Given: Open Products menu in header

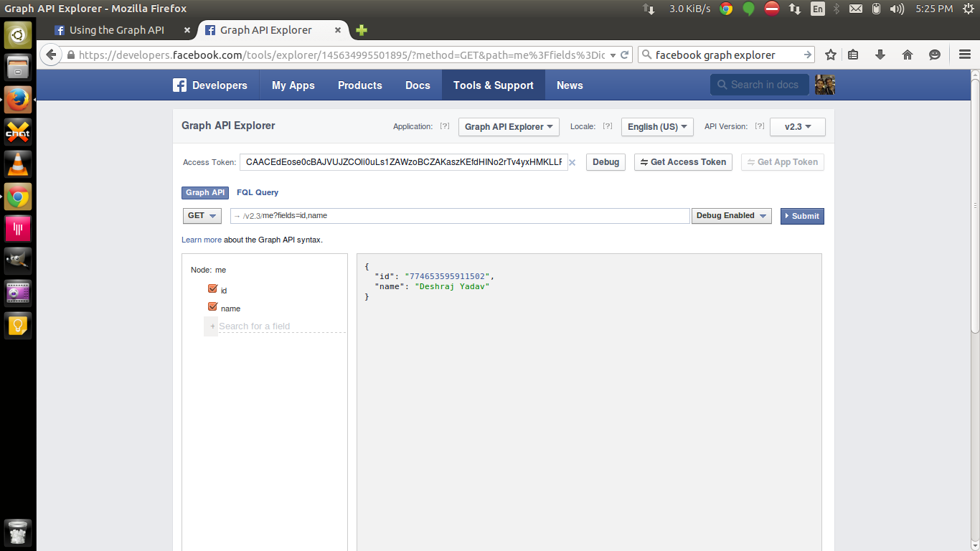Looking at the screenshot, I should pos(360,85).
